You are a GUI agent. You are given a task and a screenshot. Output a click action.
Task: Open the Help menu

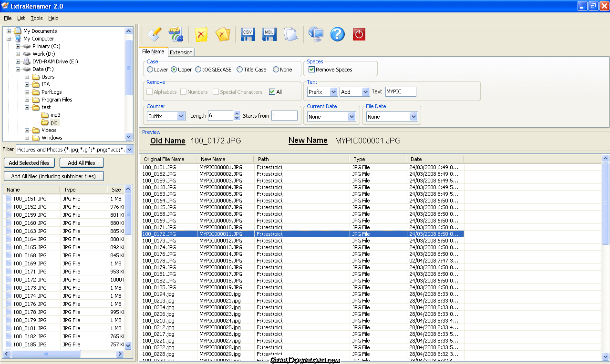[x=53, y=18]
